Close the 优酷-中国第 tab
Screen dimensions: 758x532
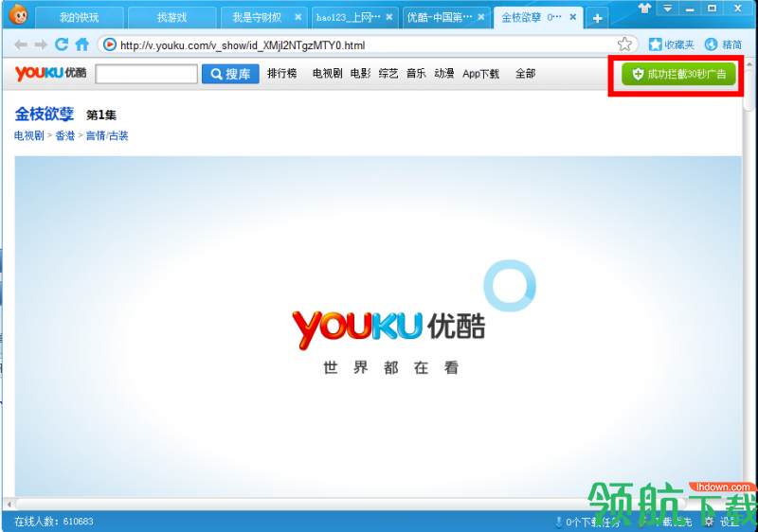tap(481, 17)
